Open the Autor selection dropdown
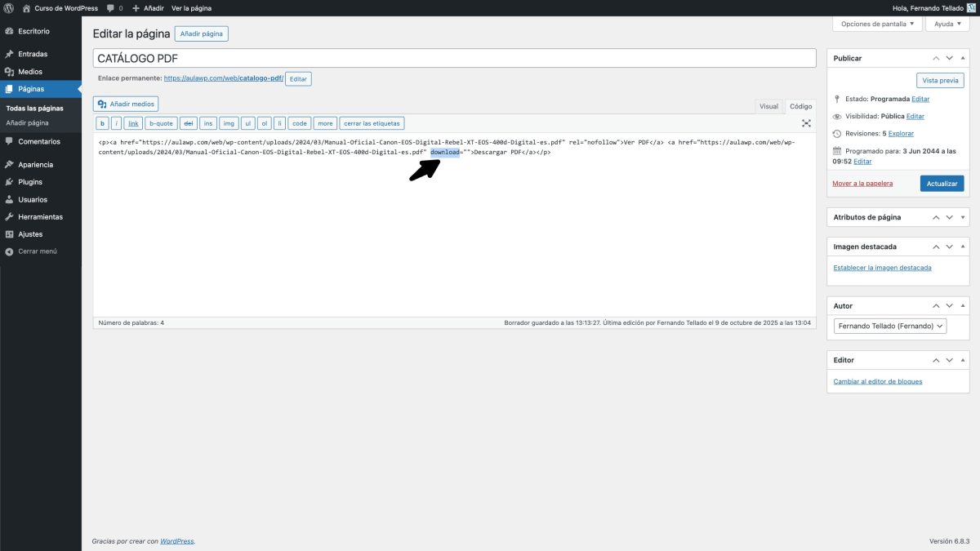 click(889, 326)
